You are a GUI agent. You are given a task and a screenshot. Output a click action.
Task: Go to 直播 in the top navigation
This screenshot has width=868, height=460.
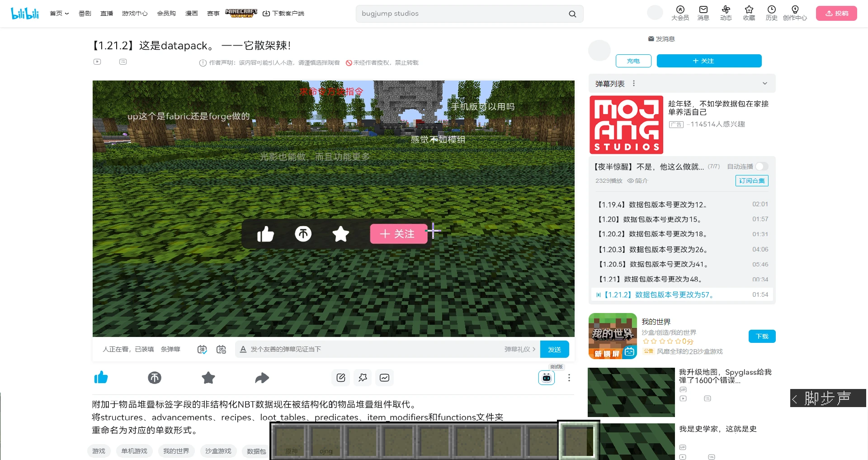(107, 14)
